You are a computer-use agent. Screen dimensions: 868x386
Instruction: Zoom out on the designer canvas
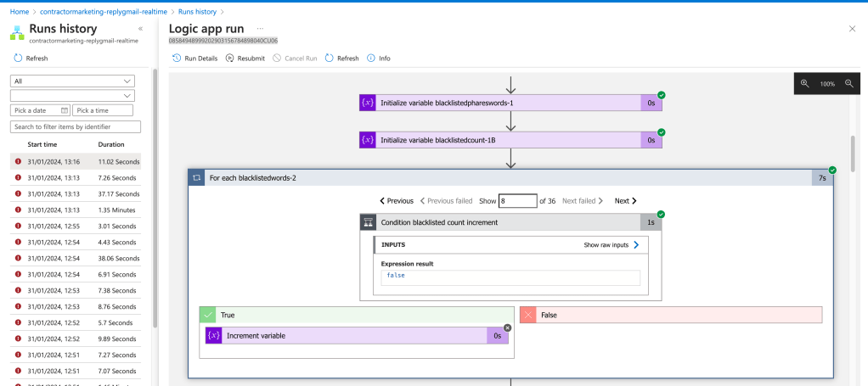click(849, 83)
